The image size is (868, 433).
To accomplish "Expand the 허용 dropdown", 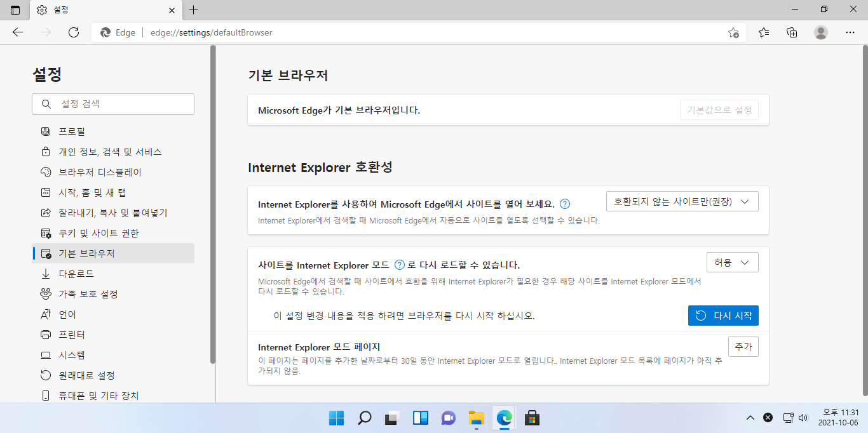I will (733, 262).
